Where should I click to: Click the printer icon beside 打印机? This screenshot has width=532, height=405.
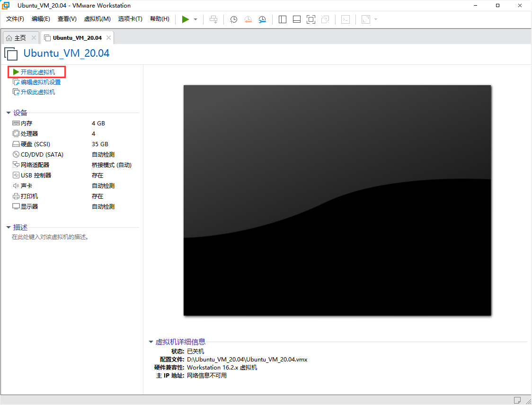pos(16,196)
